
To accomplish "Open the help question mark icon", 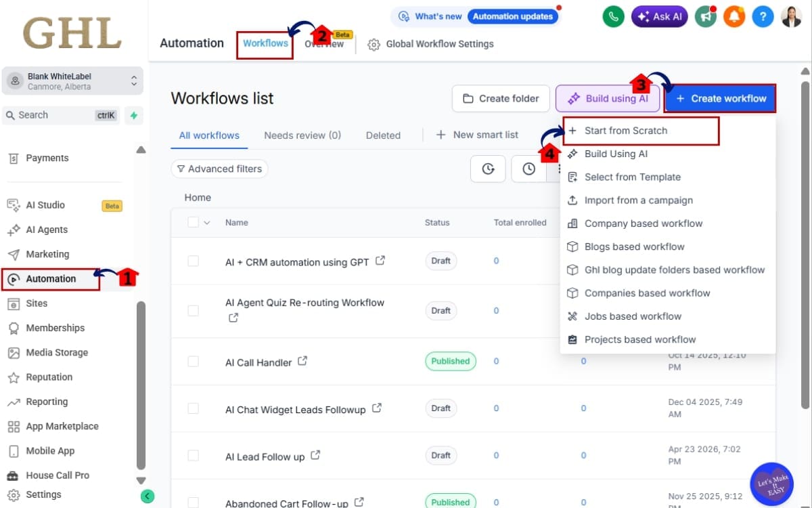I will coord(763,17).
